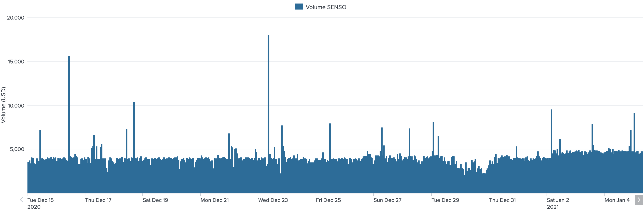Click the 15,000 spike bar after Tue Dec 15
Viewport: 644px width, 211px height.
[x=69, y=124]
